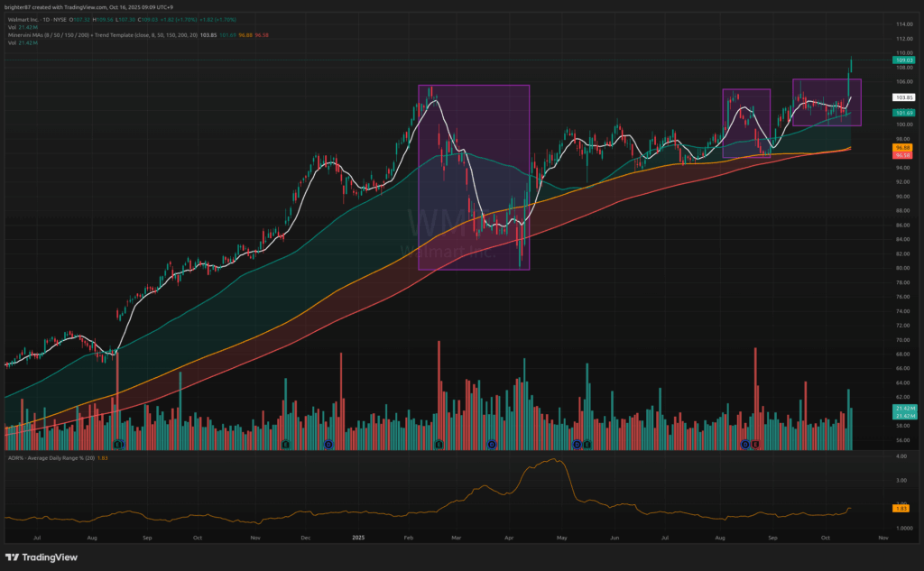
Task: Click the green 109.03 current price label
Action: (x=904, y=60)
